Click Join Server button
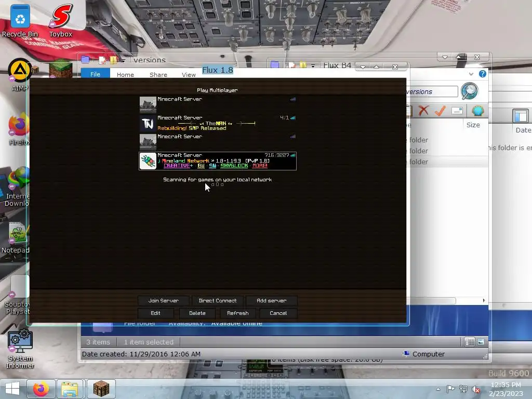This screenshot has height=399, width=532. coord(163,301)
